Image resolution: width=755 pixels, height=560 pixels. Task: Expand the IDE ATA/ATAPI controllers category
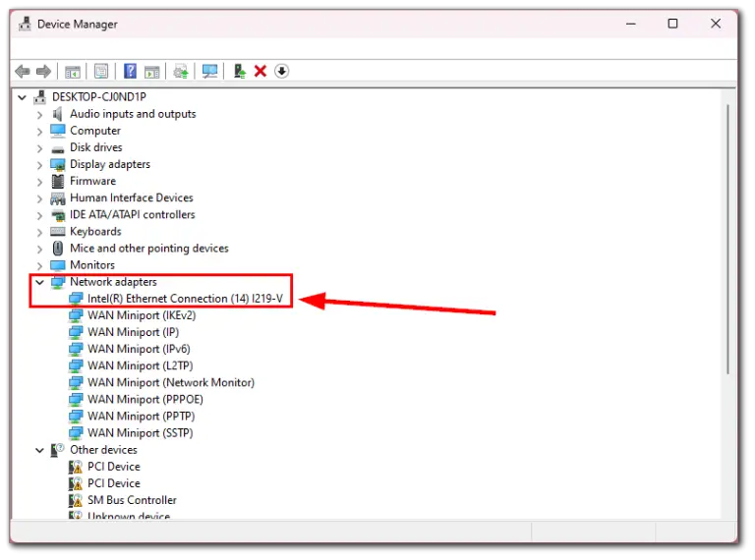pos(39,215)
